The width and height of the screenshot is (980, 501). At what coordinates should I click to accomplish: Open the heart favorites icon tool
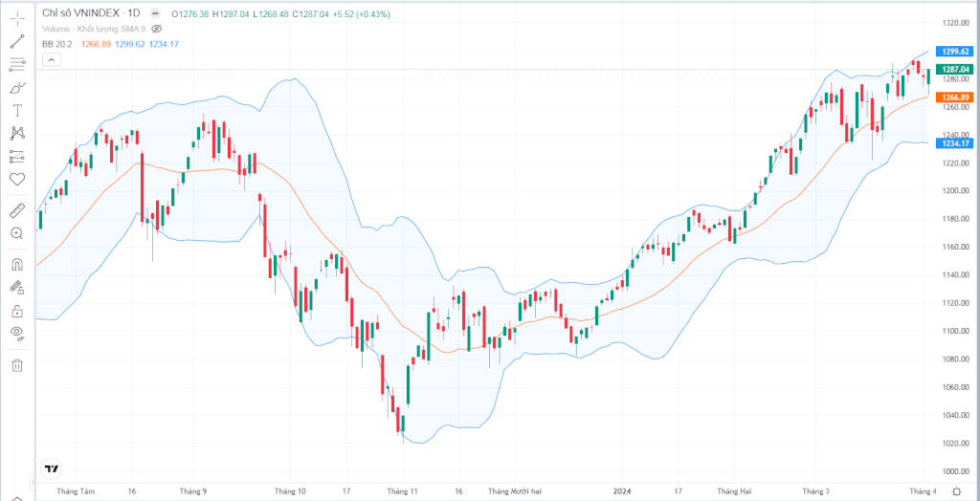pos(17,180)
